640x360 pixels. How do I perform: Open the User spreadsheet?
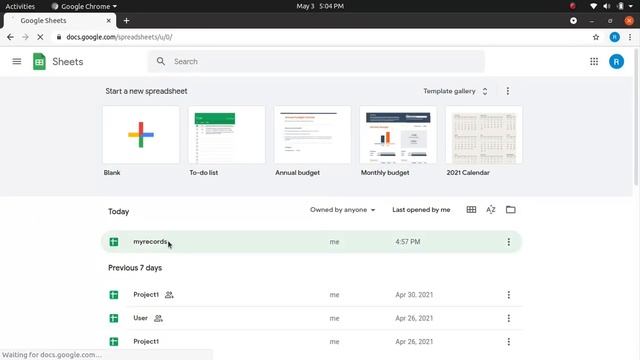click(311, 318)
